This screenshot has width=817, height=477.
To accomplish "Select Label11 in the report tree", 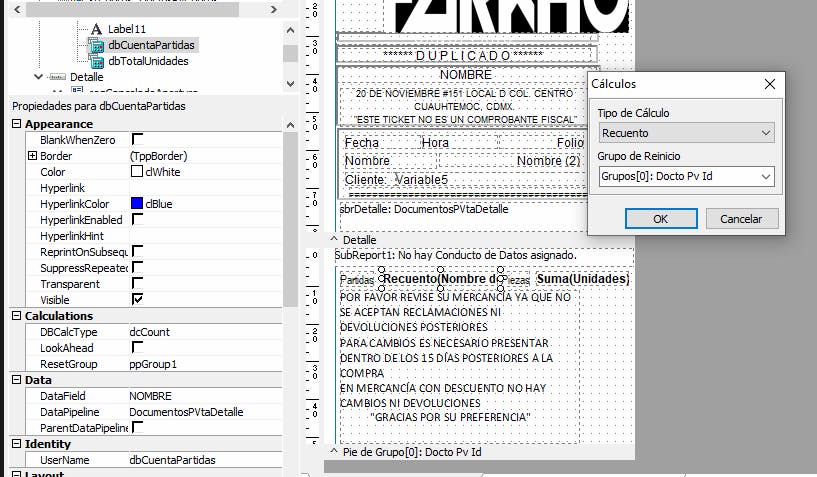I will point(127,29).
